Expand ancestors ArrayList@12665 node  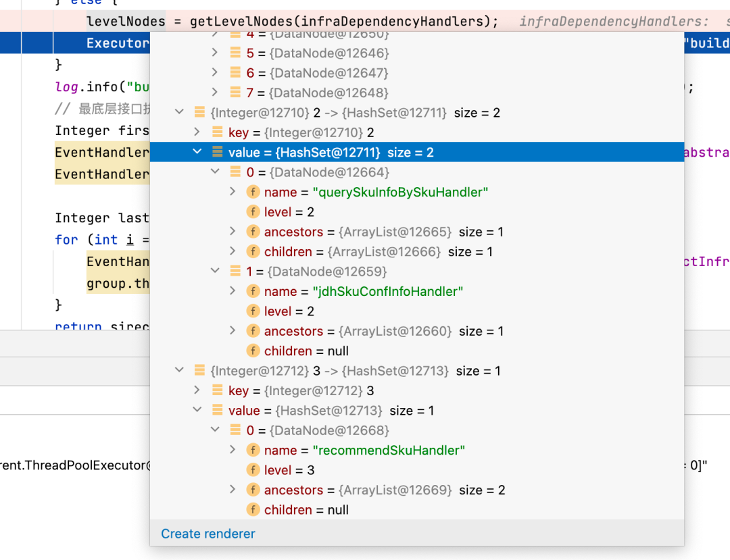(233, 232)
